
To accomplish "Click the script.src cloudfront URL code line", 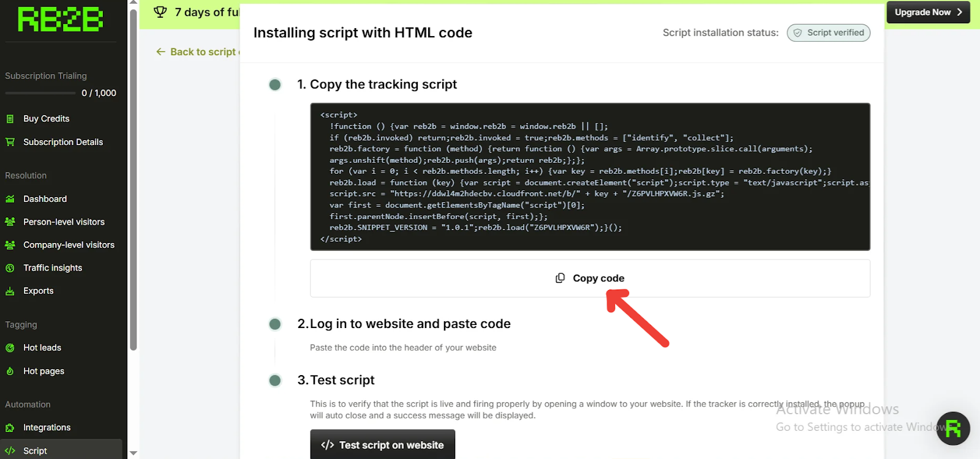I will 527,194.
